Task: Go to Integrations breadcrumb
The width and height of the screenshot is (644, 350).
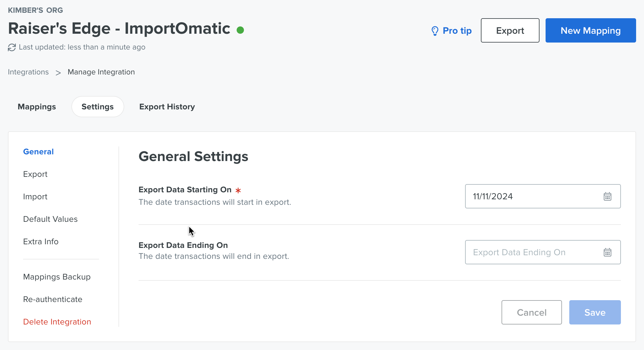Action: pyautogui.click(x=28, y=72)
